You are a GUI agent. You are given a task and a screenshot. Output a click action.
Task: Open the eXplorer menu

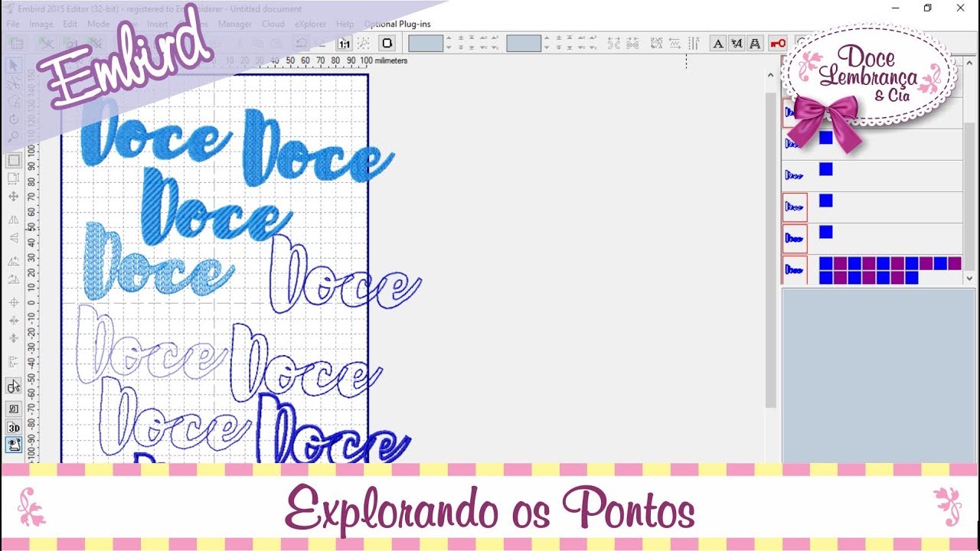click(312, 24)
